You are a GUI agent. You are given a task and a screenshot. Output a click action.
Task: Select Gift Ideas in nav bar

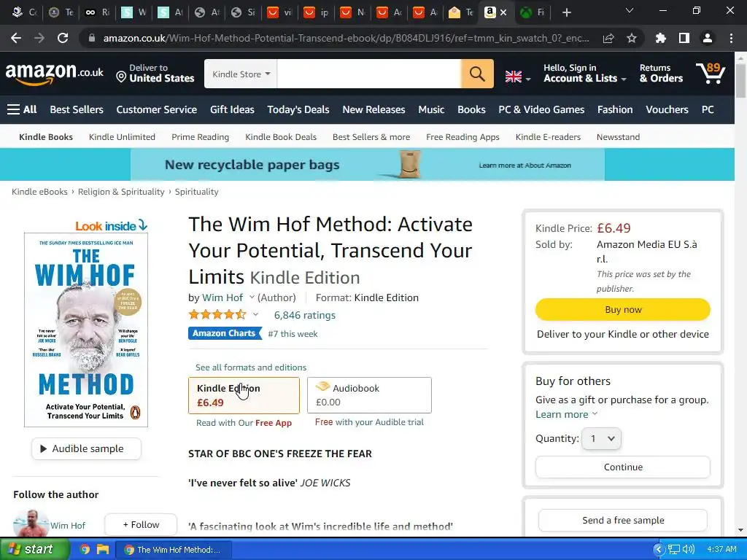(232, 109)
